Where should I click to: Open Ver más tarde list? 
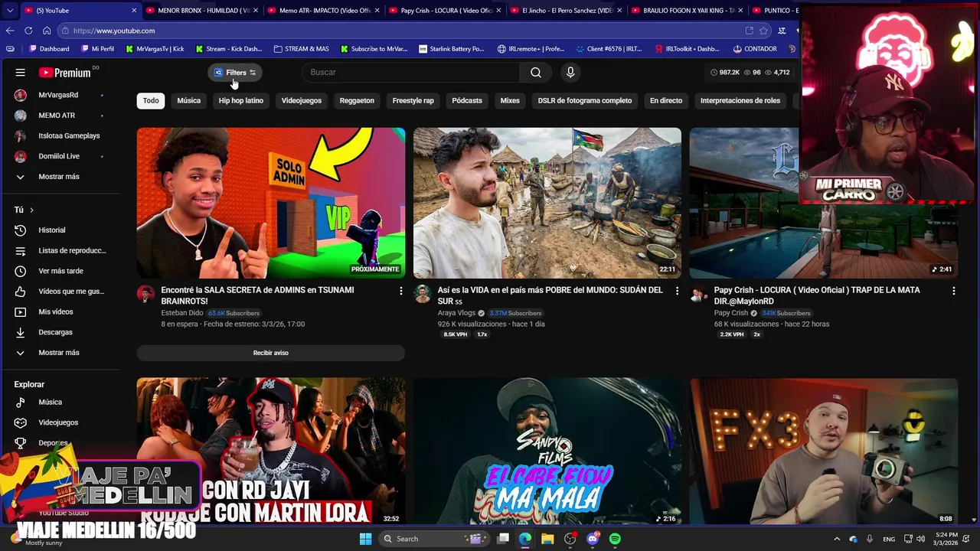[x=60, y=271]
